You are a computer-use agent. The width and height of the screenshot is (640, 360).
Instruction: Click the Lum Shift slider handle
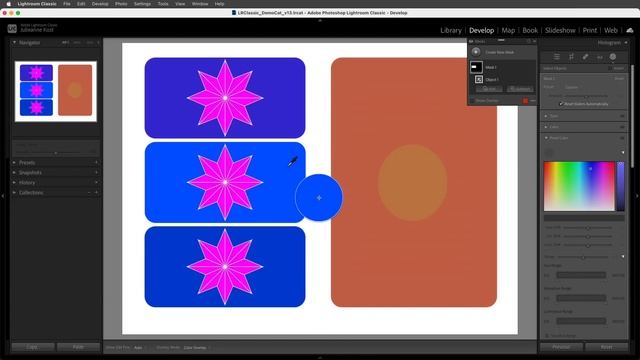tap(588, 245)
